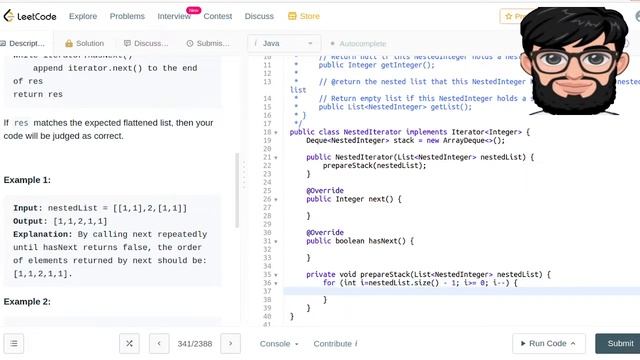
Task: Open the Contribute link
Action: pyautogui.click(x=335, y=344)
